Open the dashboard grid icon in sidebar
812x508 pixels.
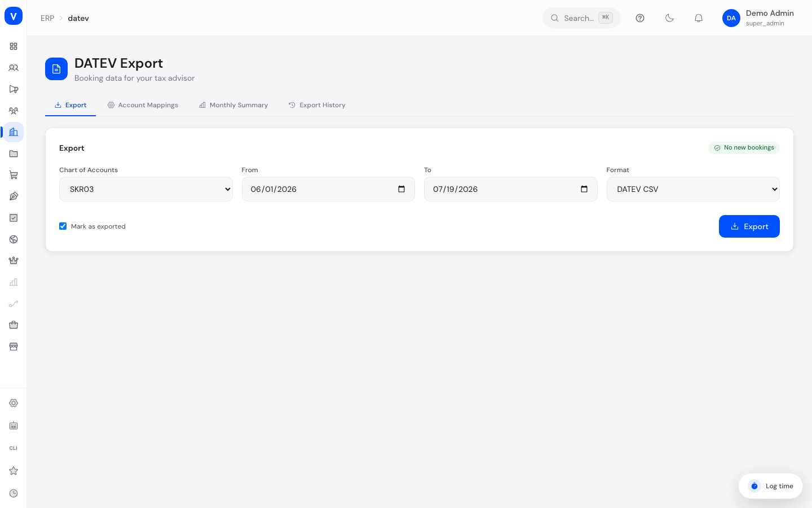(14, 46)
